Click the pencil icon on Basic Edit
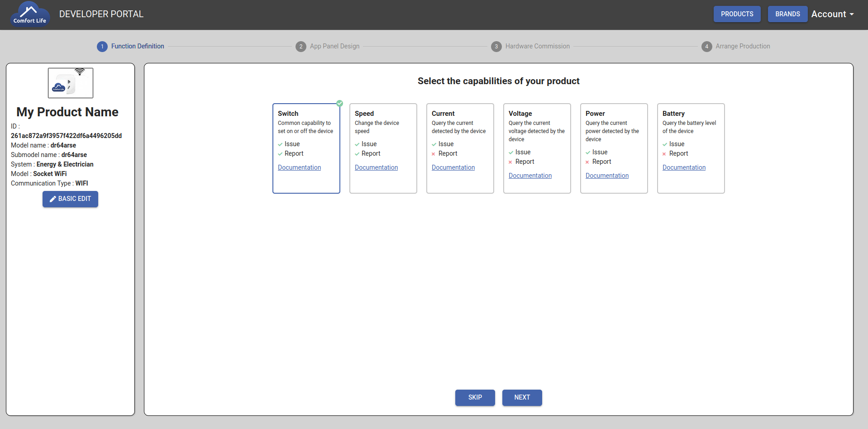Image resolution: width=868 pixels, height=429 pixels. (53, 199)
